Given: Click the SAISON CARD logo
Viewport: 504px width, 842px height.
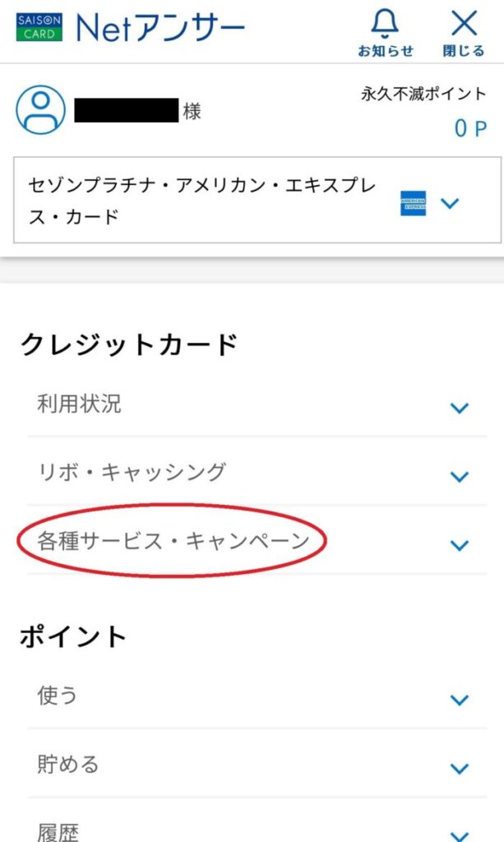Looking at the screenshot, I should (x=39, y=27).
